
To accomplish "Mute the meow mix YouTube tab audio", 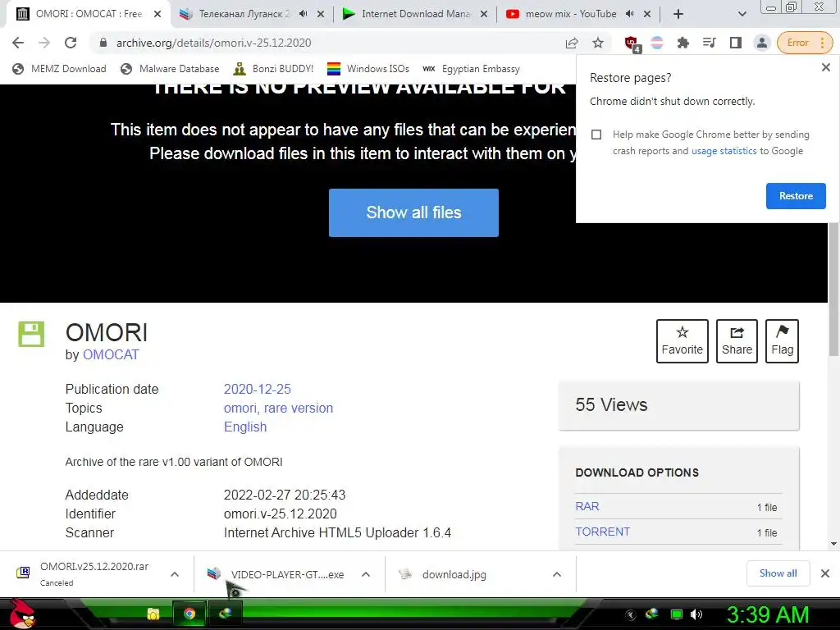I will pos(630,14).
